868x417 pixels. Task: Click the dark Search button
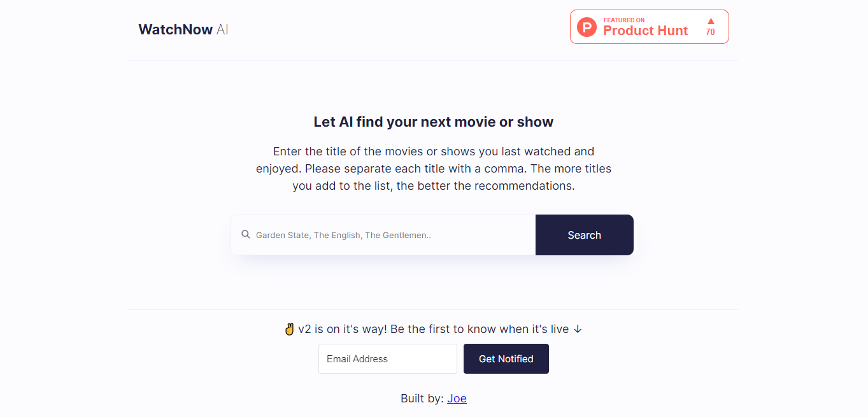pos(585,235)
